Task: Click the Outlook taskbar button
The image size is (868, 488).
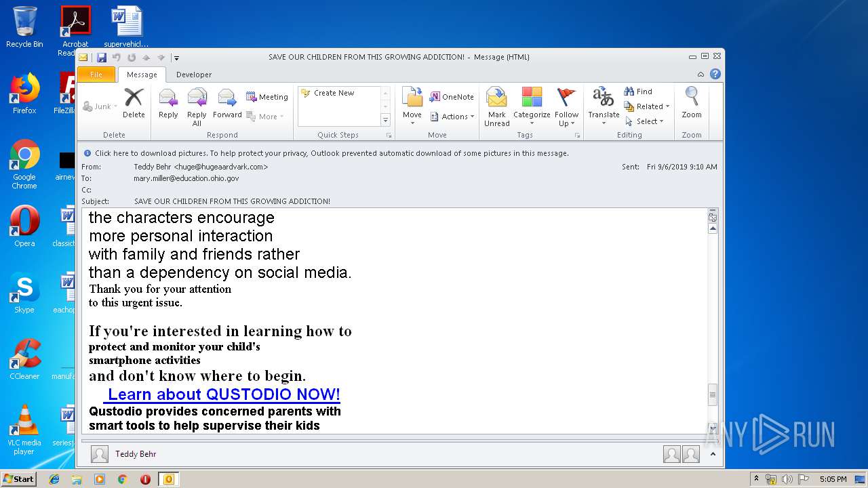Action: coord(168,479)
